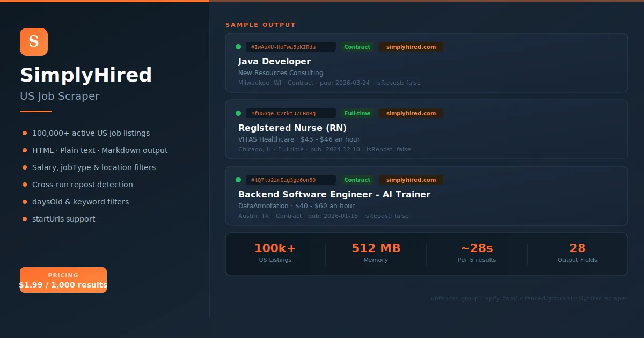Click the orange divider under US Job Scraper
The width and height of the screenshot is (644, 338).
click(x=35, y=112)
